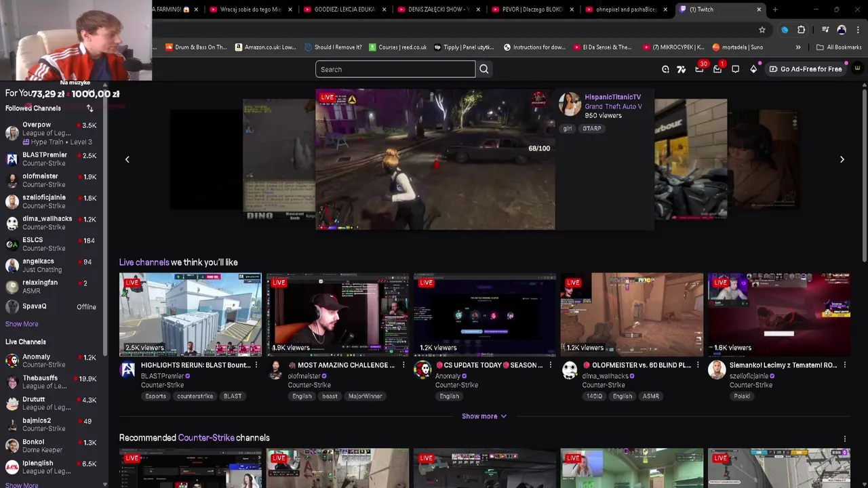Open the Drum & Bass On Th... bookmark
This screenshot has width=868, height=488.
(x=195, y=47)
